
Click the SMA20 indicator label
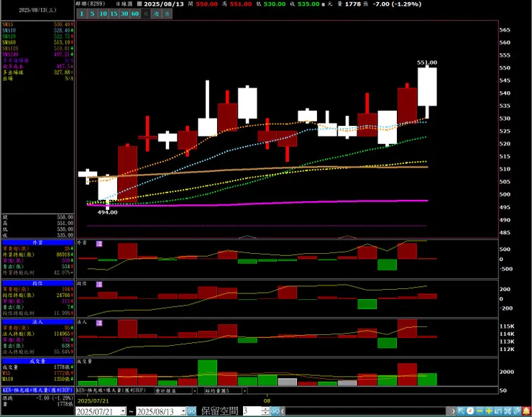[x=9, y=36]
